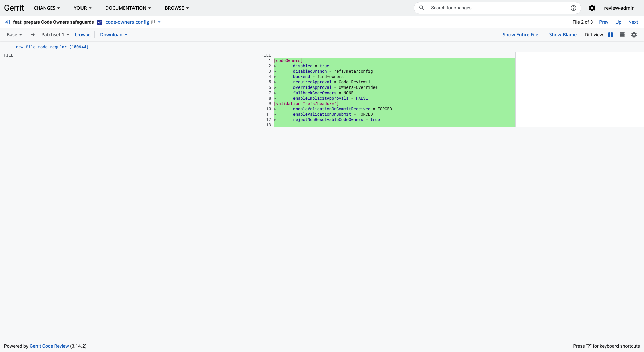
Task: Open the BROWSE menu
Action: (177, 8)
